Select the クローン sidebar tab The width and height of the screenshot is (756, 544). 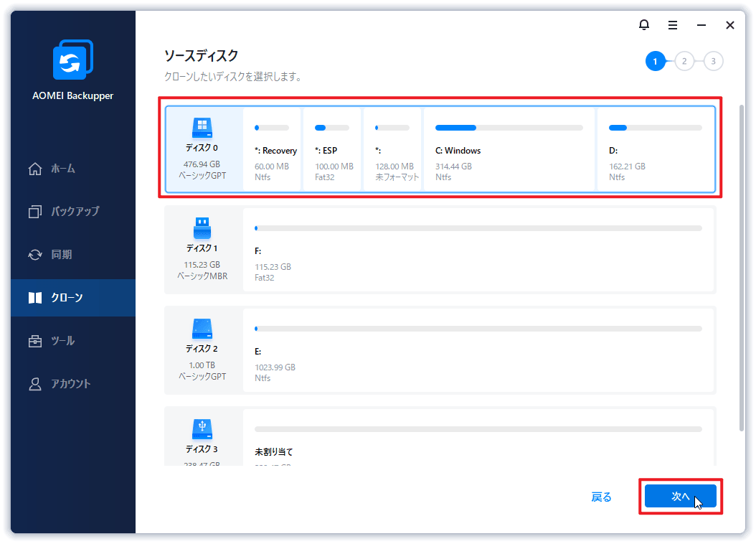pyautogui.click(x=73, y=298)
